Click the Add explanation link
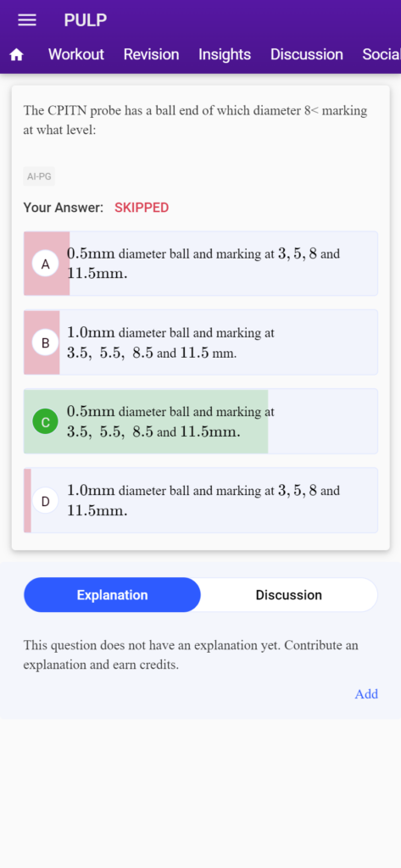Image resolution: width=401 pixels, height=868 pixels. (366, 694)
